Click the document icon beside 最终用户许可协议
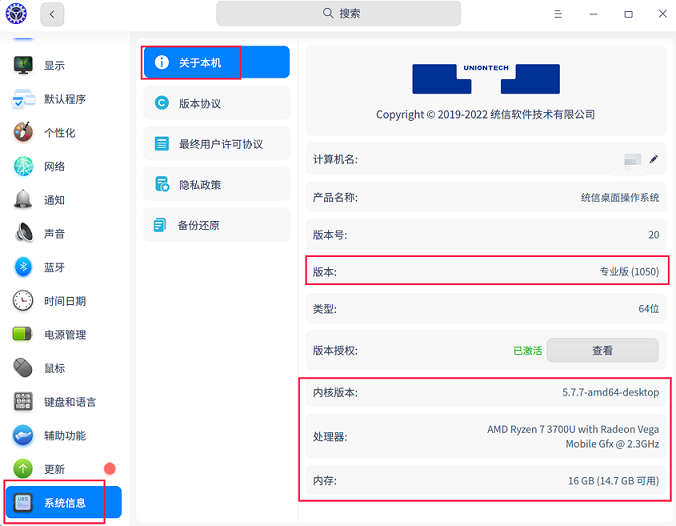This screenshot has height=526, width=676. click(162, 143)
